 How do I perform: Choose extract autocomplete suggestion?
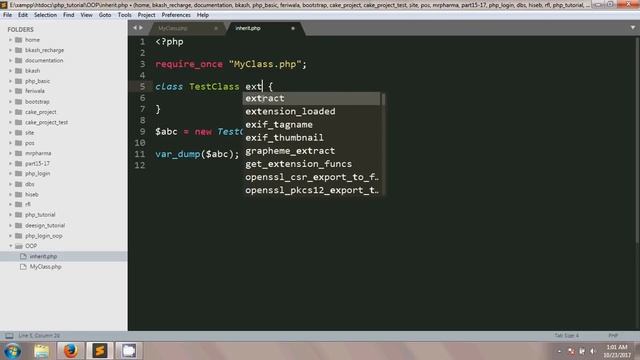311,98
